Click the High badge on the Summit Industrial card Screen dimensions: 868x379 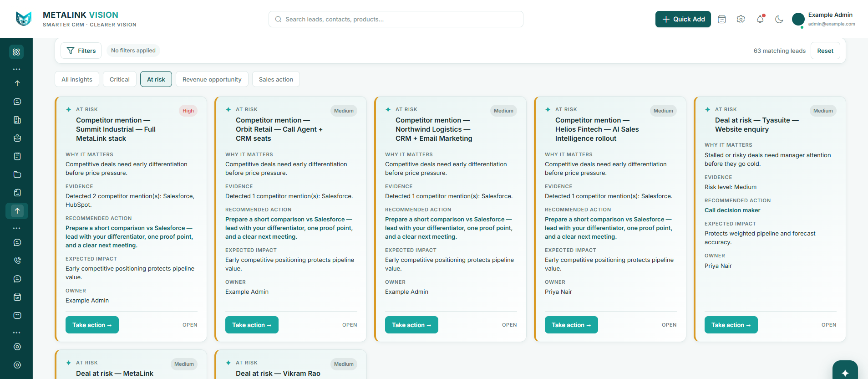[188, 111]
